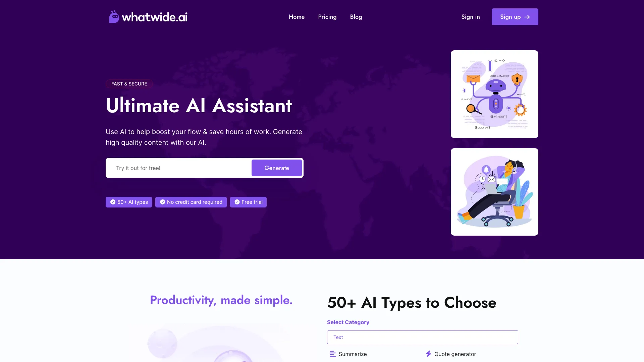The height and width of the screenshot is (362, 644).
Task: Toggle the '50+ AI types' checkbox badge
Action: click(129, 202)
